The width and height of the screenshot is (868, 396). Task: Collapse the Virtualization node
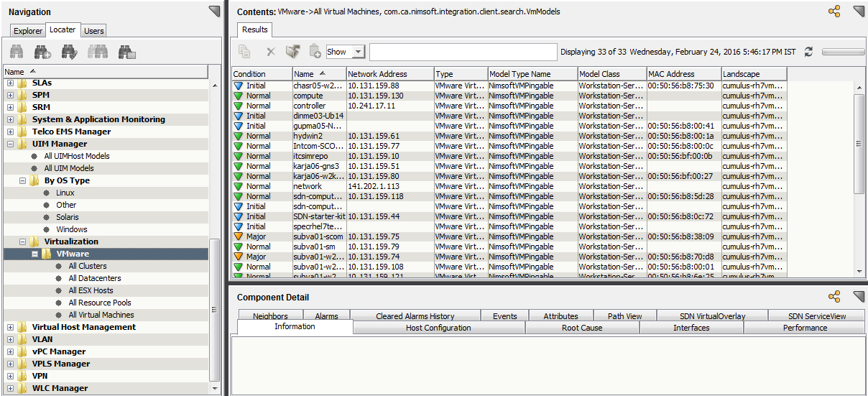click(22, 241)
